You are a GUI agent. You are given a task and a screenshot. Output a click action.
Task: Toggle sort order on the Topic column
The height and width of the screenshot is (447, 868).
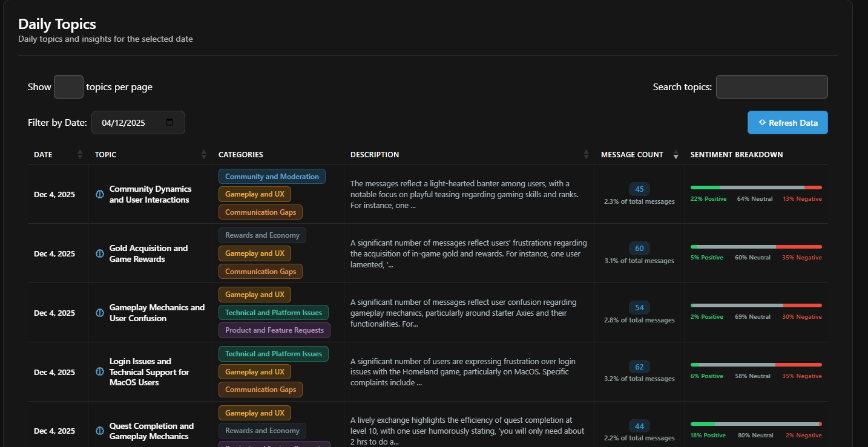coord(203,154)
